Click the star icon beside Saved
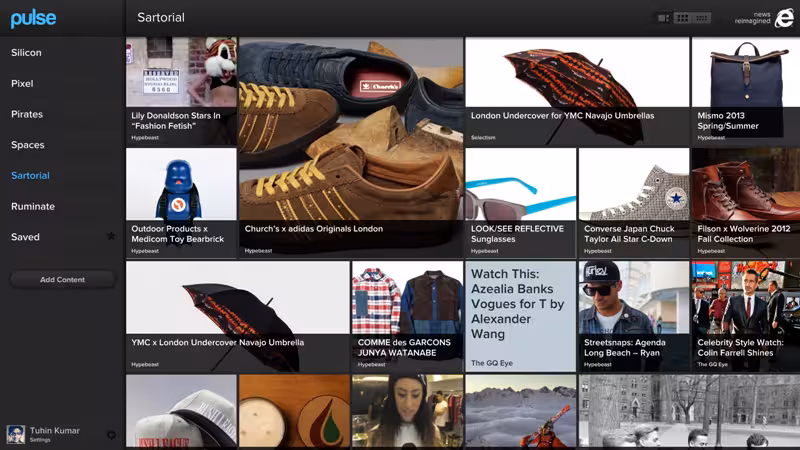Viewport: 800px width, 450px height. click(x=111, y=236)
